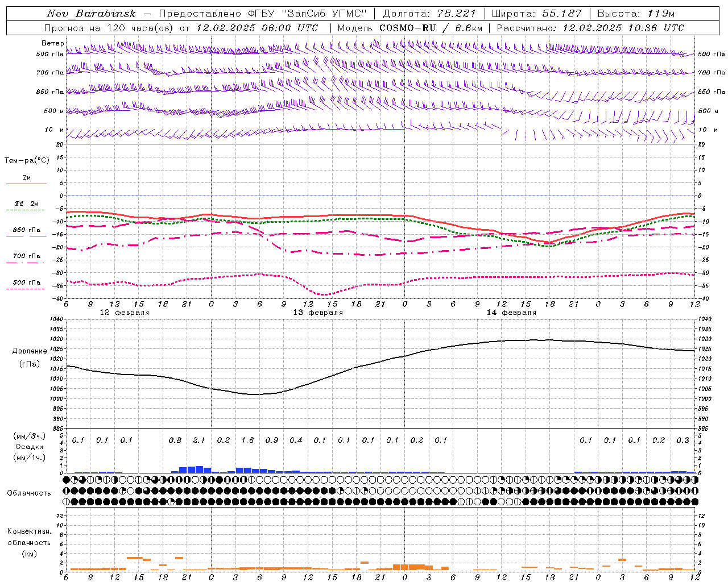728x582 pixels.
Task: Click the model label COSMO-RU / 6.6км
Action: tap(431, 28)
